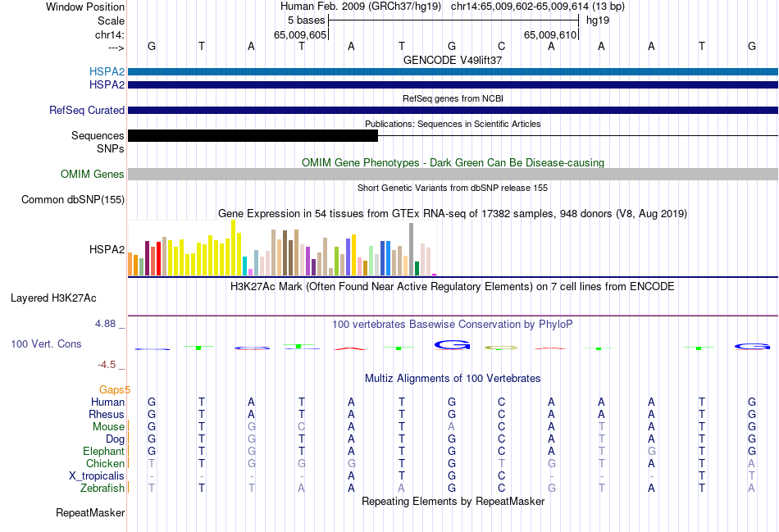Click the gray OMIM Genes bar

click(453, 174)
